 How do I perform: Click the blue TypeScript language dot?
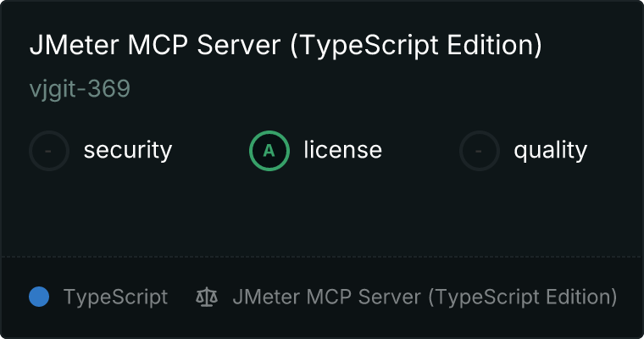point(39,297)
